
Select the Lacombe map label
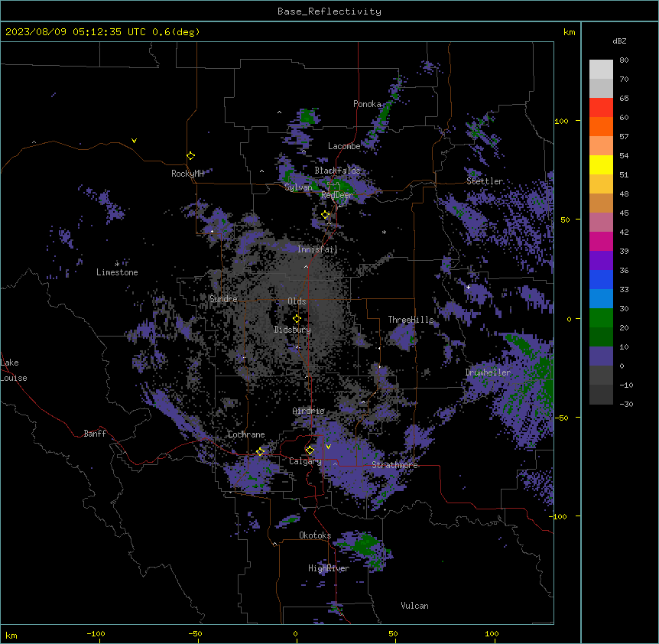click(344, 146)
